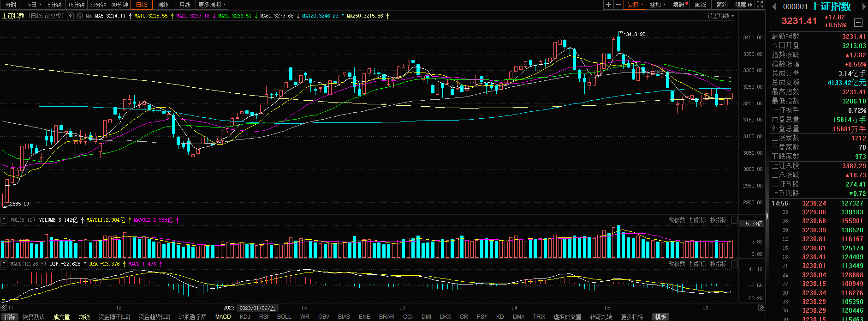Enter fullscreen chart mode
The width and height of the screenshot is (868, 321).
click(x=760, y=5)
